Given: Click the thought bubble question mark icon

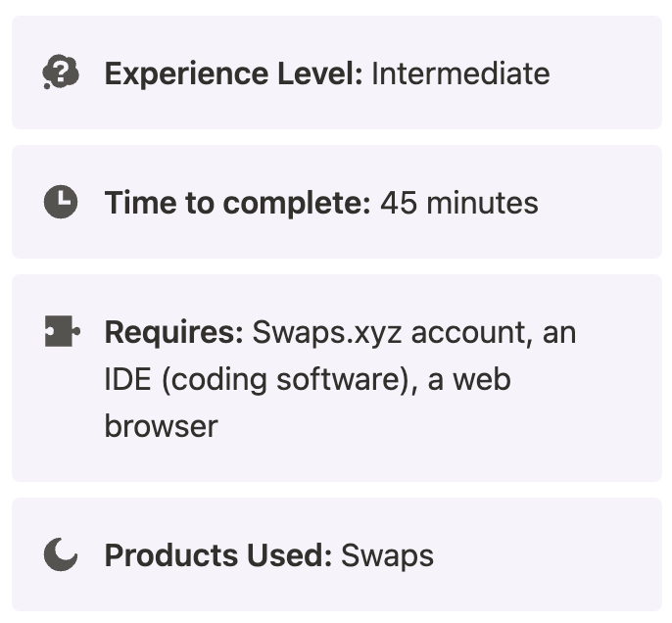Looking at the screenshot, I should 61,72.
